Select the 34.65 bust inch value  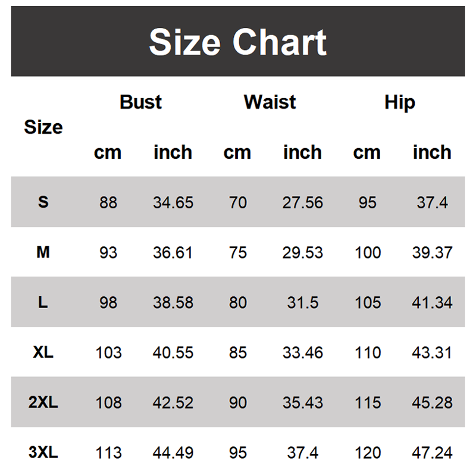(x=173, y=202)
